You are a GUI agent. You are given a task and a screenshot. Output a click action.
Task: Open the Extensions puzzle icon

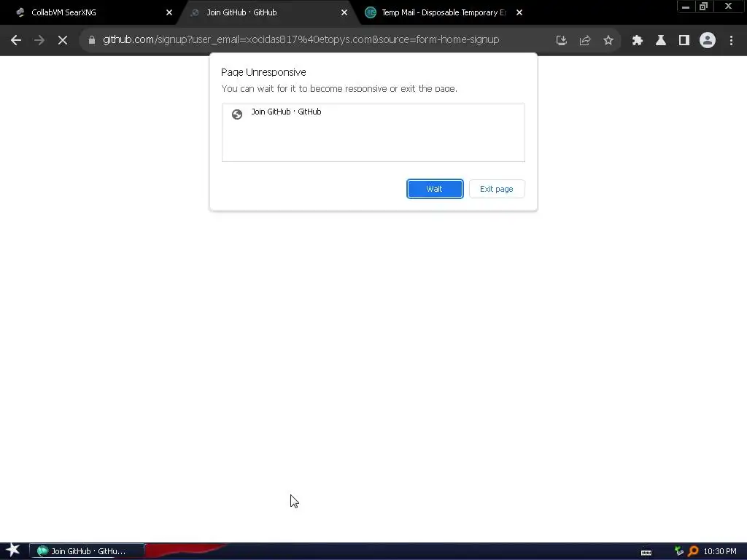click(x=637, y=41)
